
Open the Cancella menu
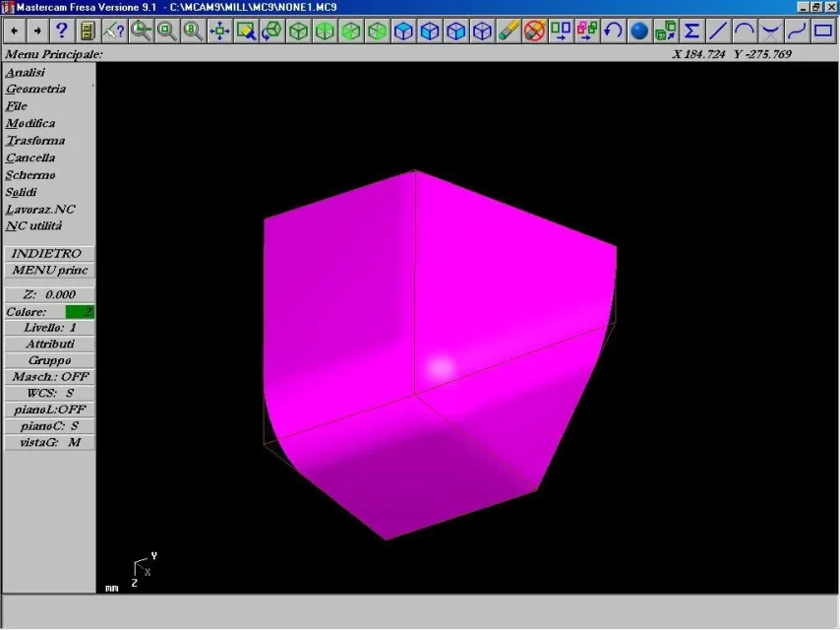coord(30,157)
